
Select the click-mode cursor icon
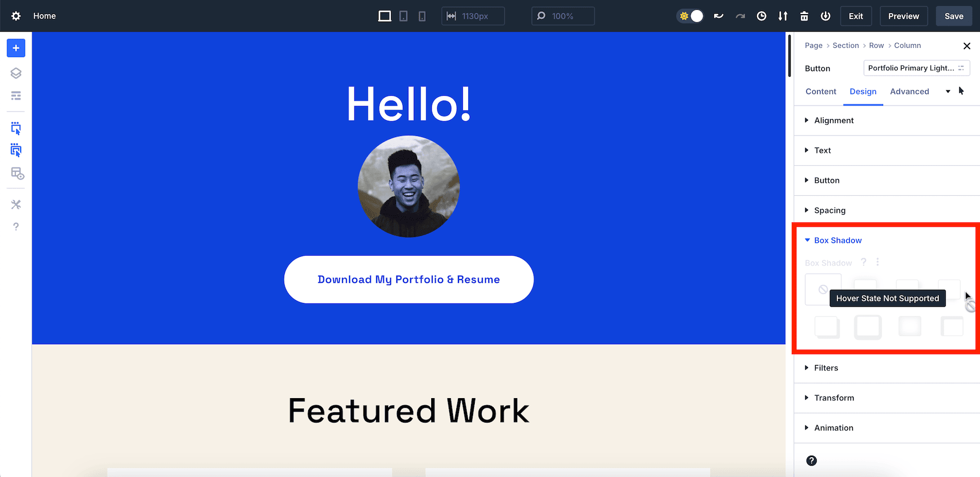tap(16, 128)
